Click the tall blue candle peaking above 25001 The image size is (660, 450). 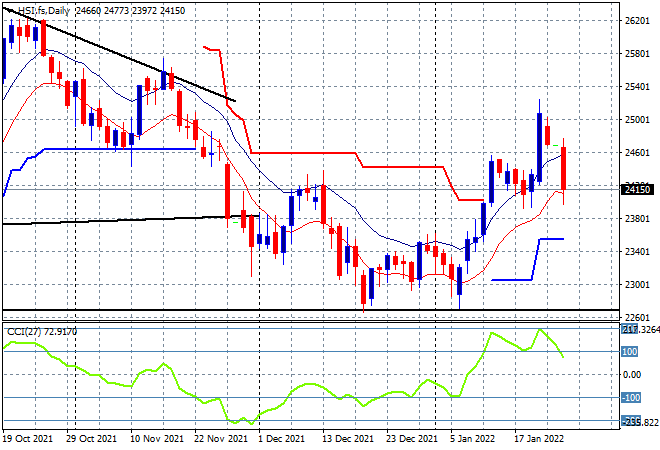(539, 147)
